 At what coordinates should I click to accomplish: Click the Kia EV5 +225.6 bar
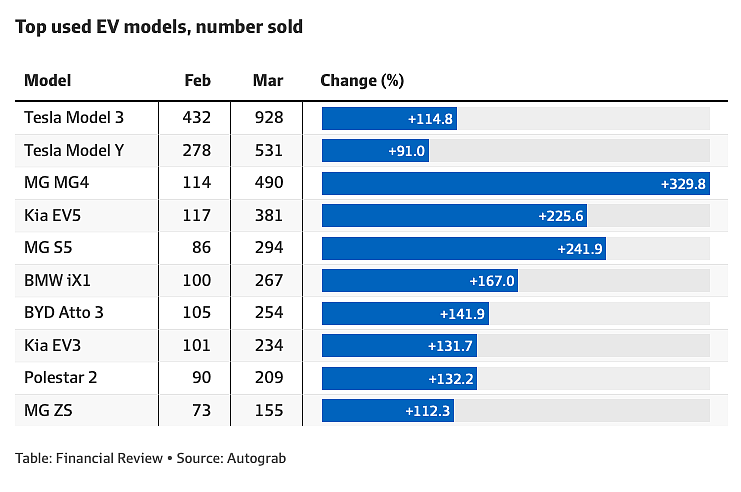[x=454, y=216]
